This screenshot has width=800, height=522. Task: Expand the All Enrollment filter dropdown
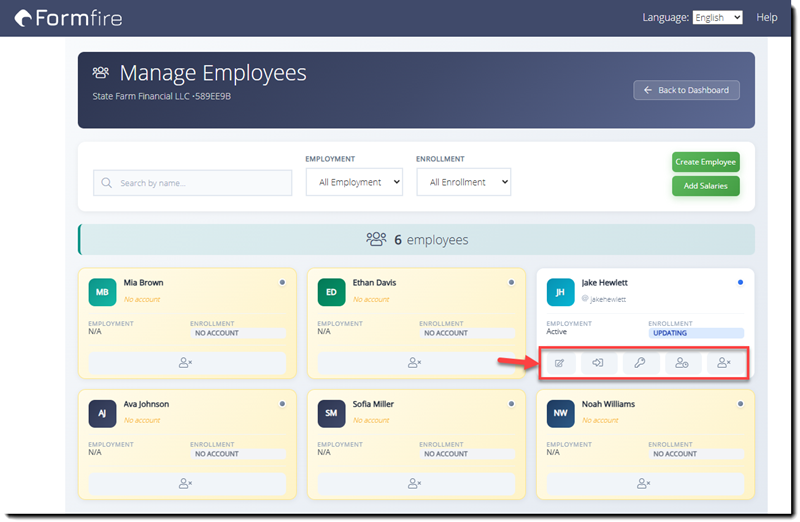pyautogui.click(x=464, y=182)
